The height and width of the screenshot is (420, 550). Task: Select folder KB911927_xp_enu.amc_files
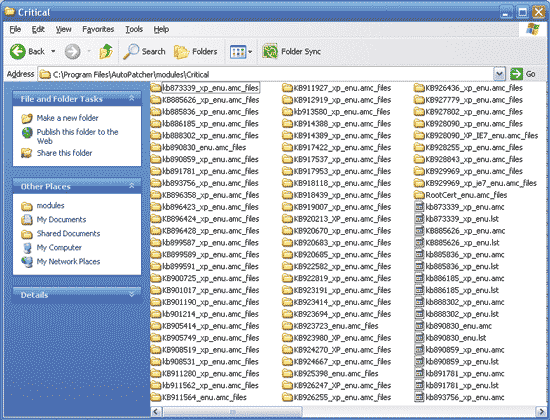click(337, 88)
